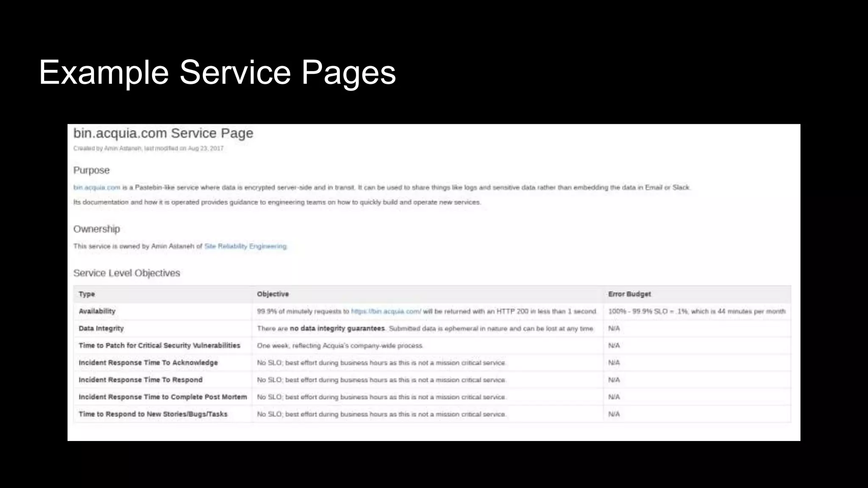Click 'no data integrity guarantees' objective text

(337, 328)
